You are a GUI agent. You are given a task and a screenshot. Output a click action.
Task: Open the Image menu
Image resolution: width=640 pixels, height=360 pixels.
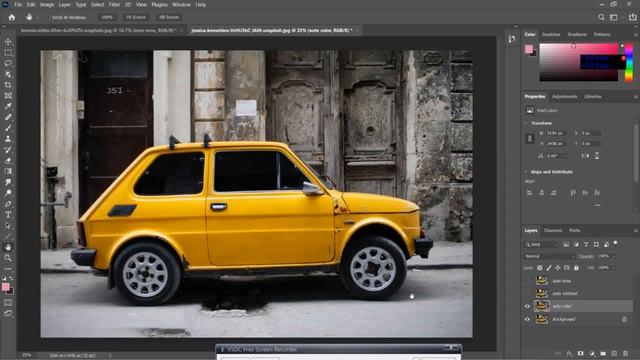click(47, 4)
